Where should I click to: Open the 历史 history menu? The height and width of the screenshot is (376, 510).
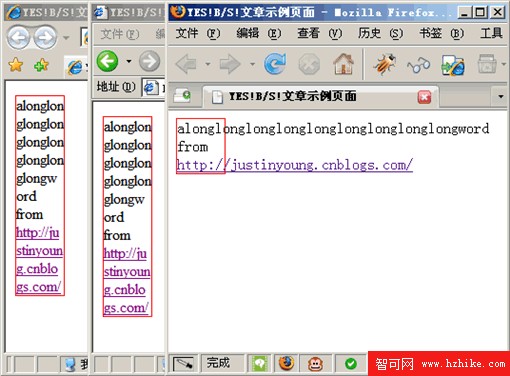click(x=380, y=33)
